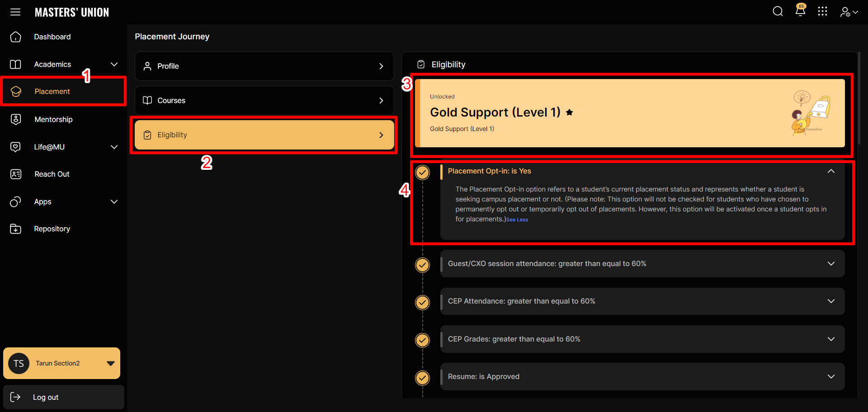Click the Placement Opt-in checkmark circle
Image resolution: width=868 pixels, height=412 pixels.
point(422,172)
